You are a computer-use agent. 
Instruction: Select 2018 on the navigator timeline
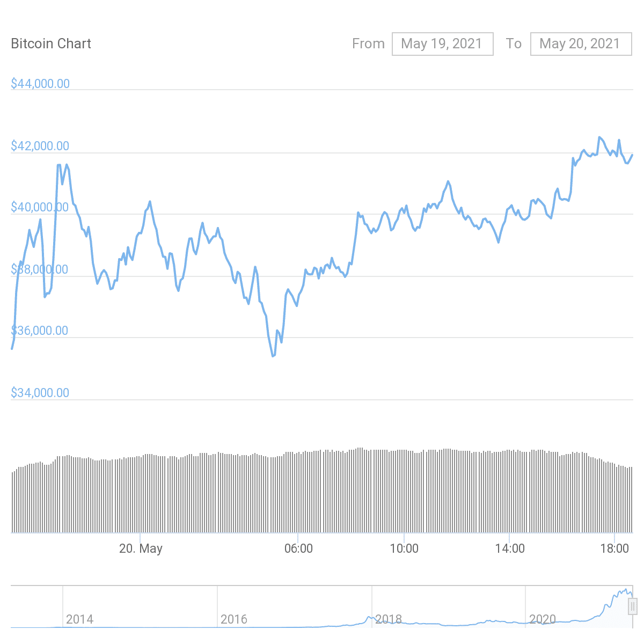[x=389, y=619]
